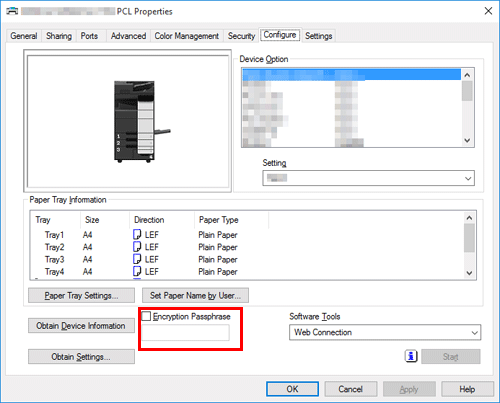The height and width of the screenshot is (403, 500).
Task: Switch to the Color Management tab
Action: [x=187, y=36]
